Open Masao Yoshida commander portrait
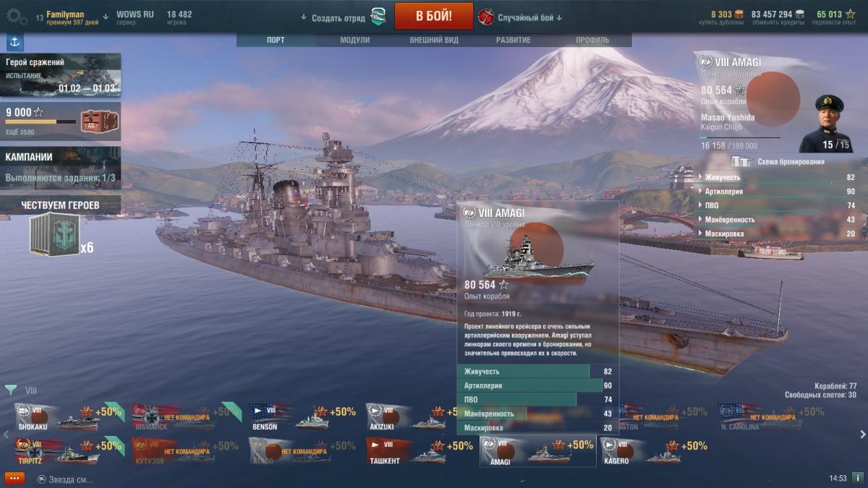Screen dimensions: 868x488 click(835, 123)
